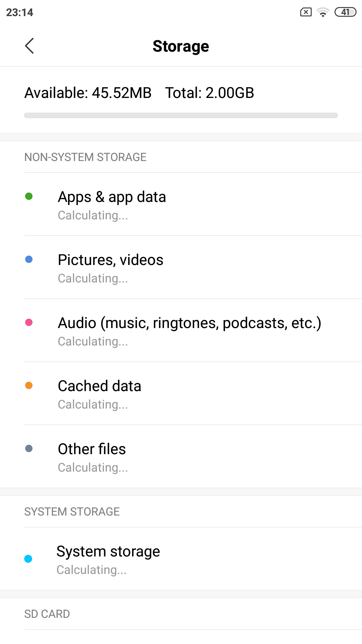Open Audio (music, ringtones, podcasts) entry
Screen dimensions: 362x644
pyautogui.click(x=189, y=330)
